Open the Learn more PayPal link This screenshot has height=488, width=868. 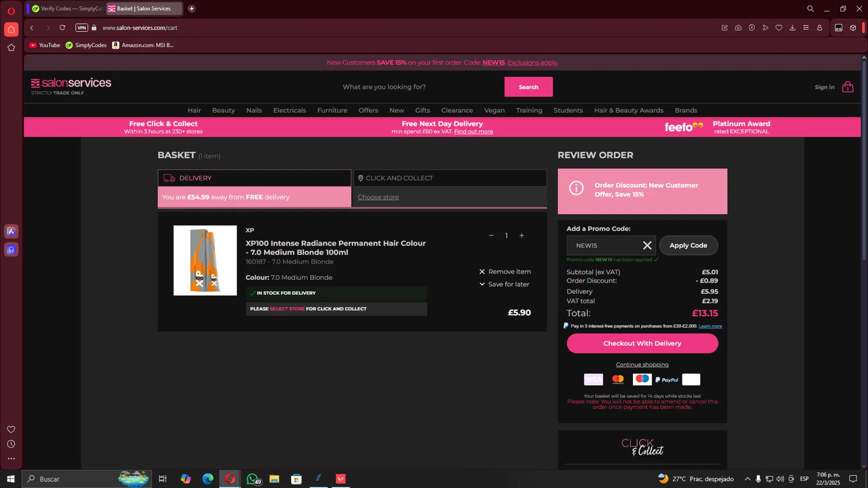(710, 326)
